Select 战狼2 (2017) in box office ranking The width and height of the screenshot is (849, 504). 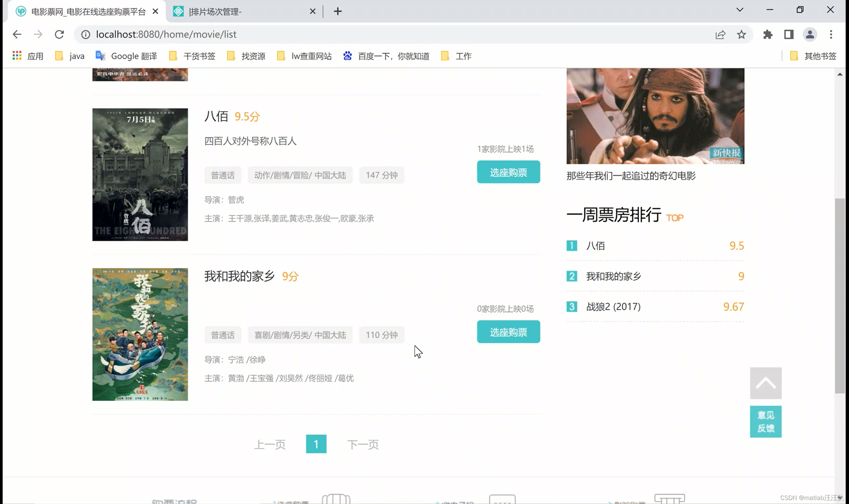coord(613,307)
